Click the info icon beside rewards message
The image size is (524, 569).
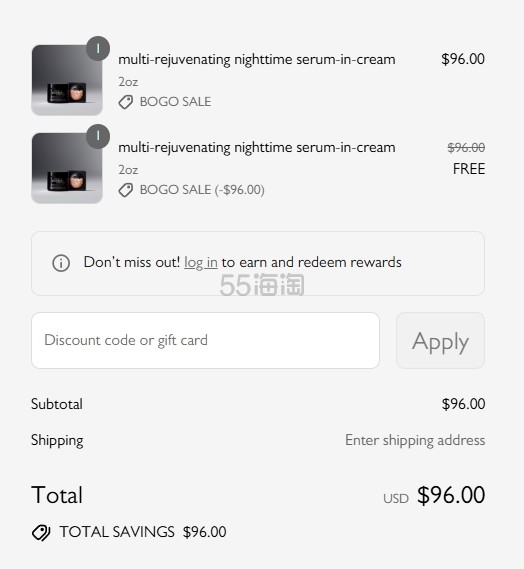61,263
